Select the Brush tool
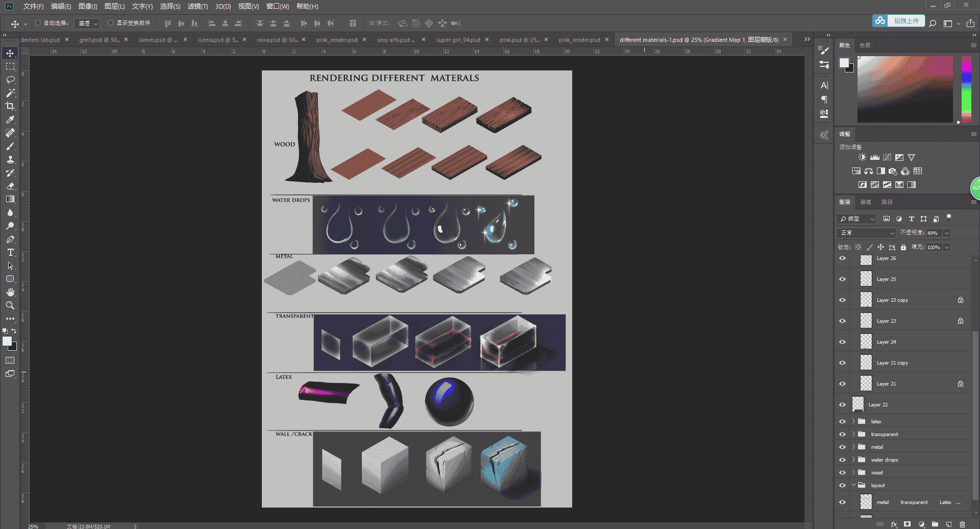Image resolution: width=980 pixels, height=529 pixels. (10, 146)
